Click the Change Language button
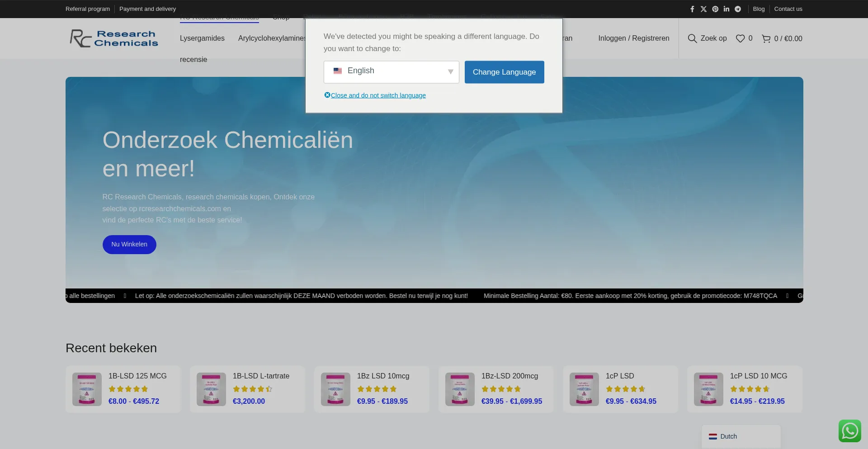Viewport: 868px width, 449px height. coord(505,72)
